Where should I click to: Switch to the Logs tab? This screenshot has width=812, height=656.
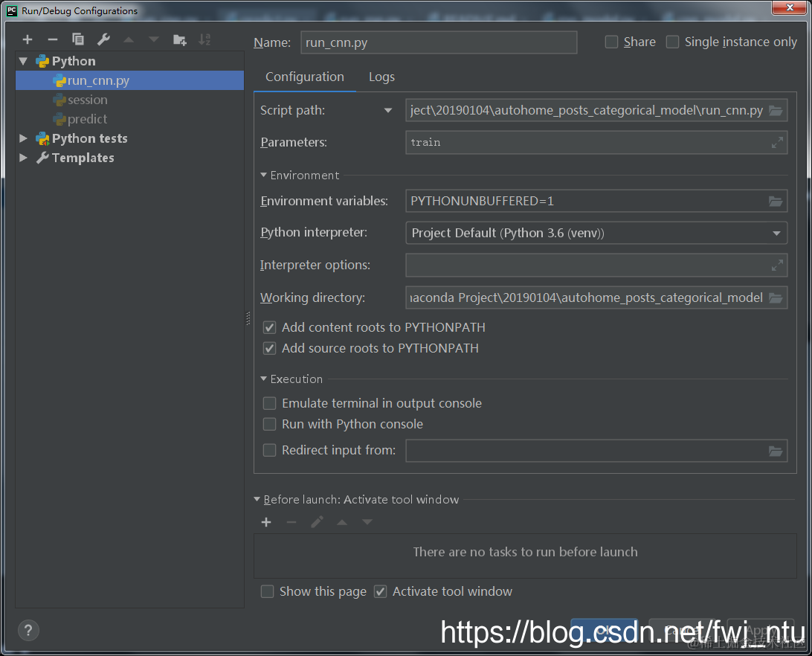[x=381, y=77]
